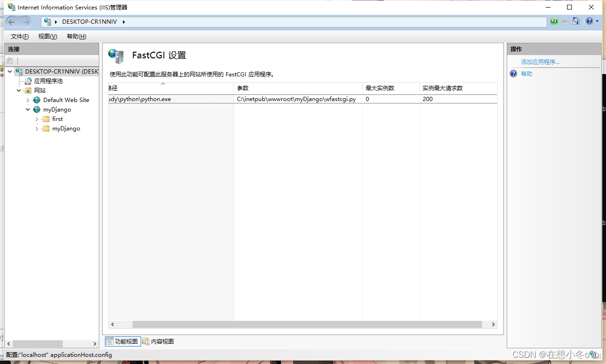
Task: Click the status bar config icon at bottom right
Action: [x=594, y=354]
